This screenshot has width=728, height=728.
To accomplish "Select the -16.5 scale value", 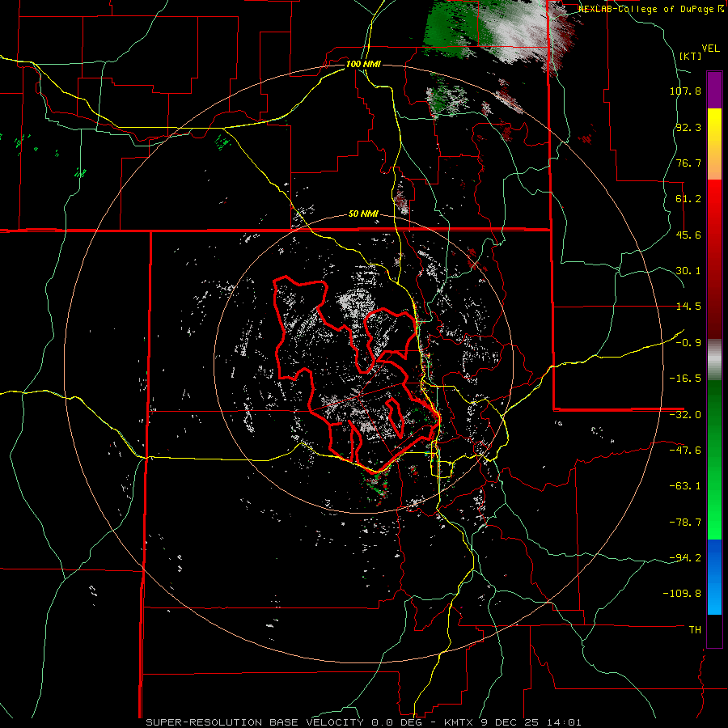I will [x=685, y=379].
